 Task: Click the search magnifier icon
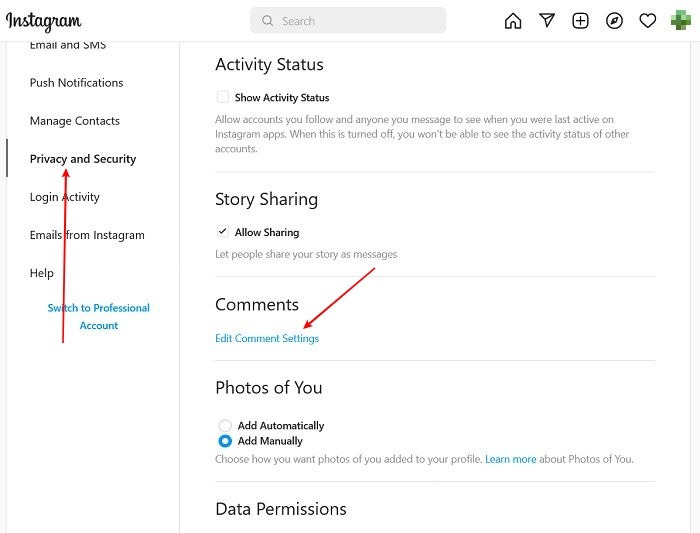click(x=268, y=21)
